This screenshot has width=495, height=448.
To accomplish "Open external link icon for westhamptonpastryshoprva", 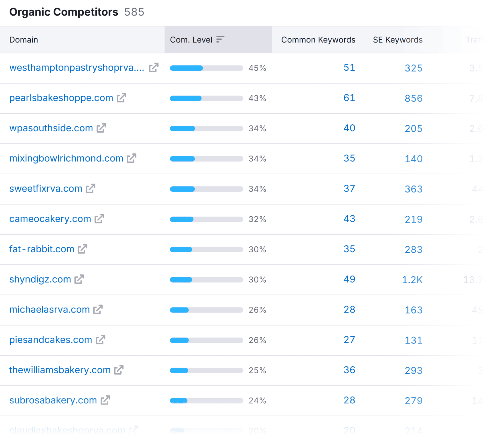I will (x=154, y=67).
